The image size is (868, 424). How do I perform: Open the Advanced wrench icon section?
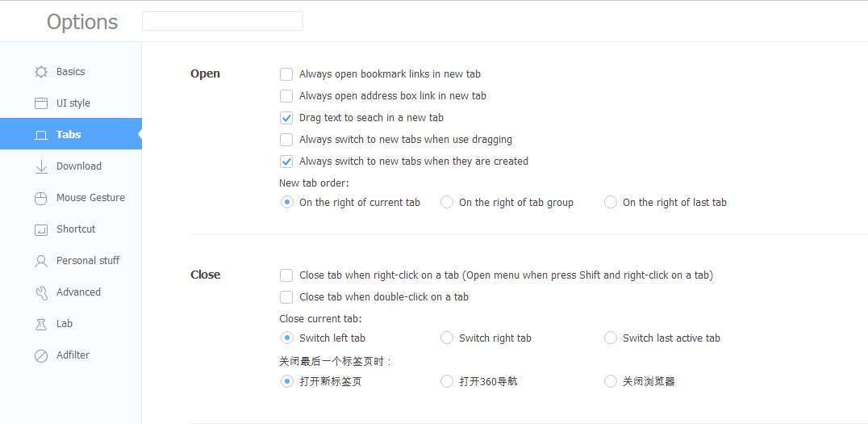coord(41,292)
